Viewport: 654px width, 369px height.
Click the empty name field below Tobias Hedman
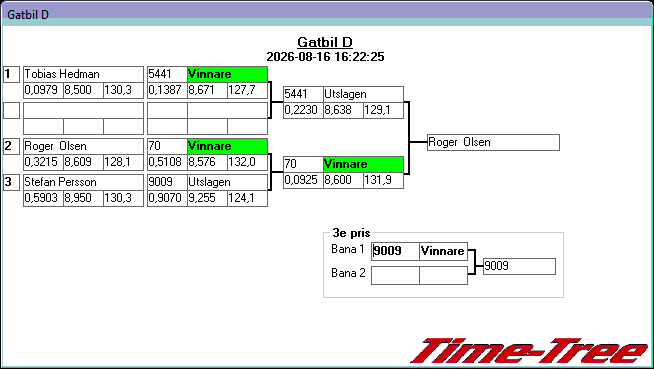click(x=83, y=110)
